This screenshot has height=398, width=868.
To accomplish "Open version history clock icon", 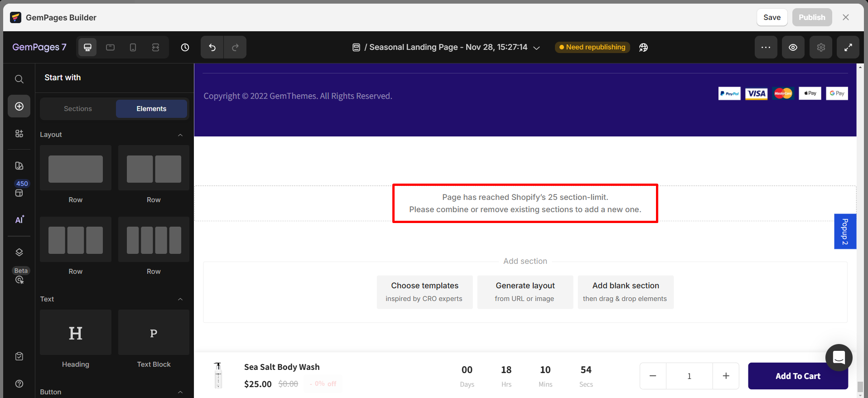I will point(185,48).
